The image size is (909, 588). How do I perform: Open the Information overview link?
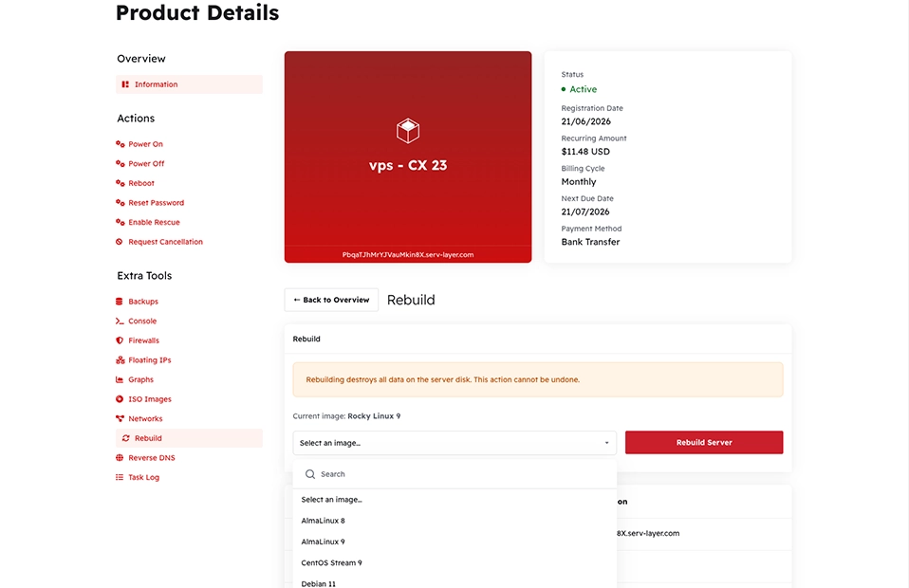click(x=189, y=84)
